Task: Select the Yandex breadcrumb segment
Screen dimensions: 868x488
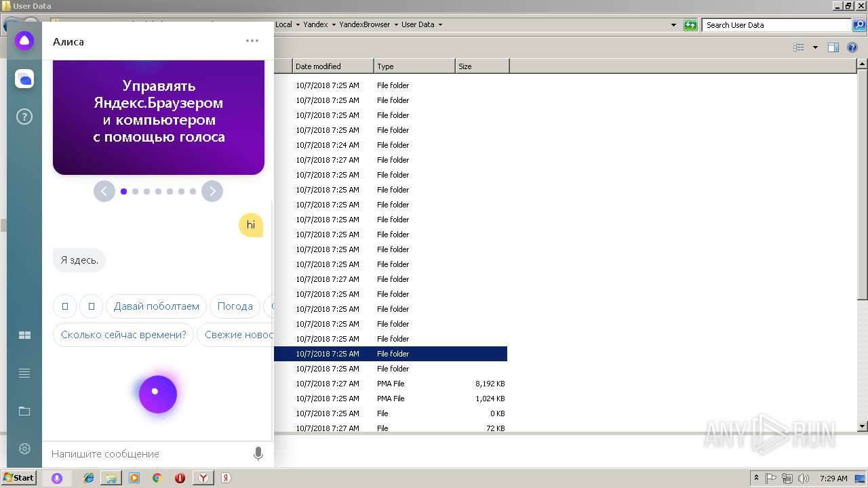Action: click(315, 25)
